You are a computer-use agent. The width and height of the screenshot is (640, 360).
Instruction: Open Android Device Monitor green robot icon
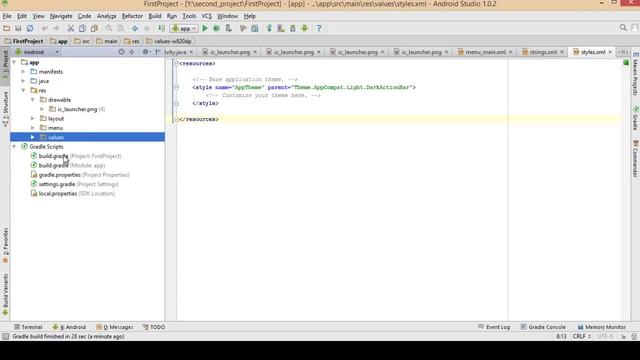[x=304, y=28]
